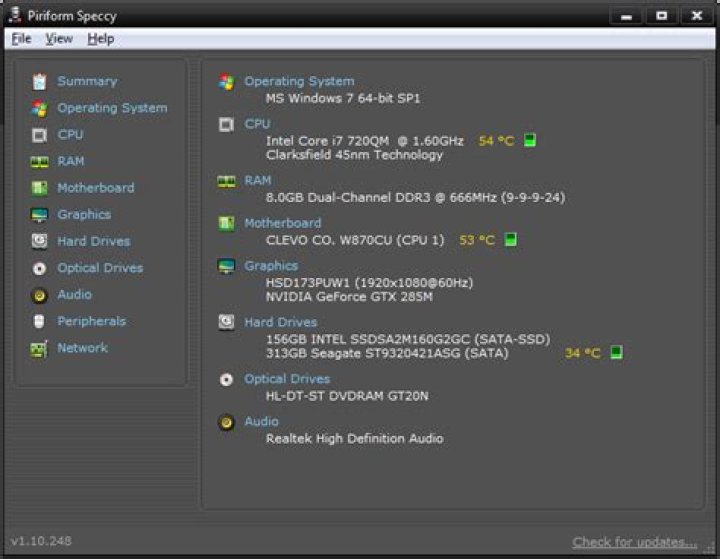Click the Graphics heading in summary pane
Image resolution: width=720 pixels, height=559 pixels.
(x=271, y=266)
